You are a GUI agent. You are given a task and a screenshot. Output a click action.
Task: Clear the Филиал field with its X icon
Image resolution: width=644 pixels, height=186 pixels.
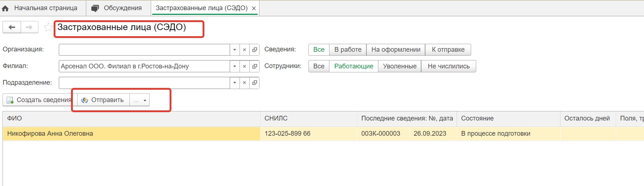(x=245, y=66)
